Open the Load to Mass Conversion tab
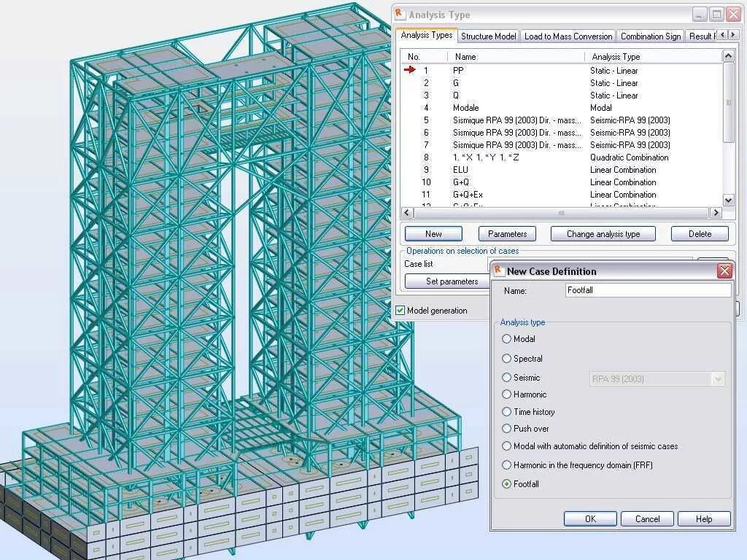 568,36
